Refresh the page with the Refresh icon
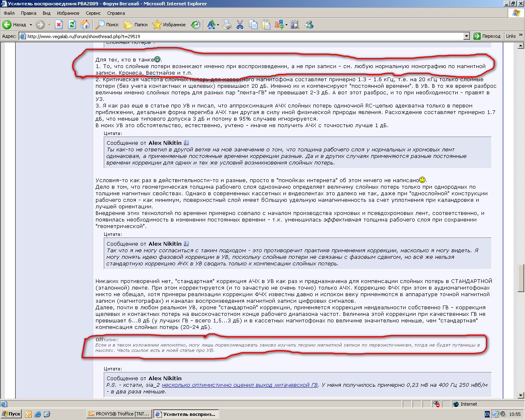The height and width of the screenshot is (420, 525). click(x=72, y=25)
